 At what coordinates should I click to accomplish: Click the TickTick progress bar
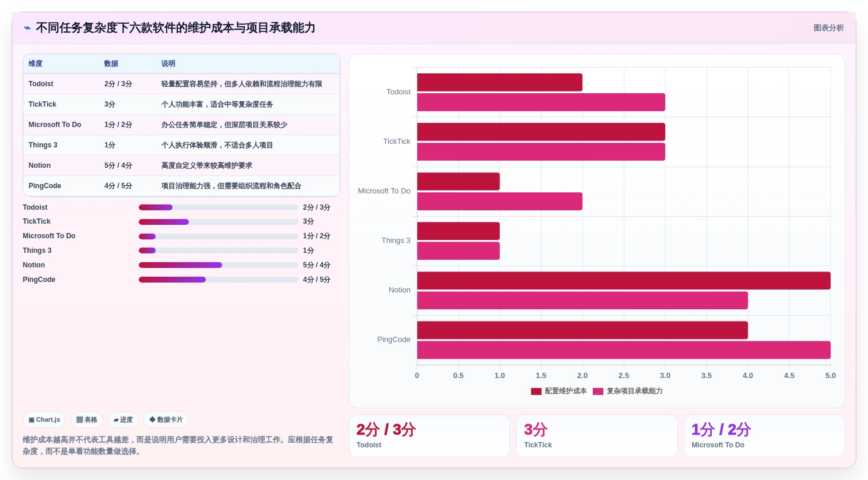point(219,222)
